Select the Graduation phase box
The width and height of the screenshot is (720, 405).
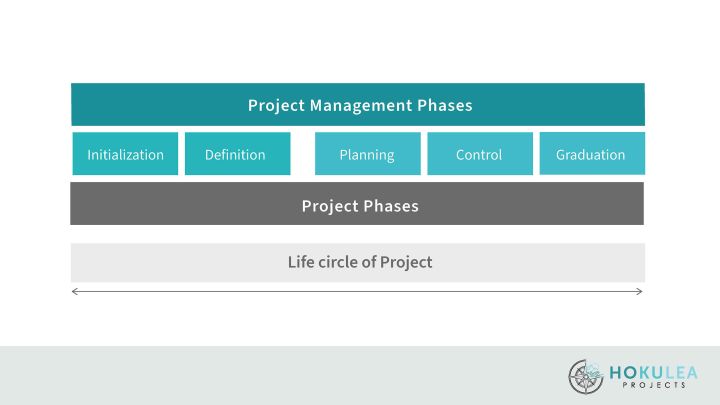pos(592,154)
